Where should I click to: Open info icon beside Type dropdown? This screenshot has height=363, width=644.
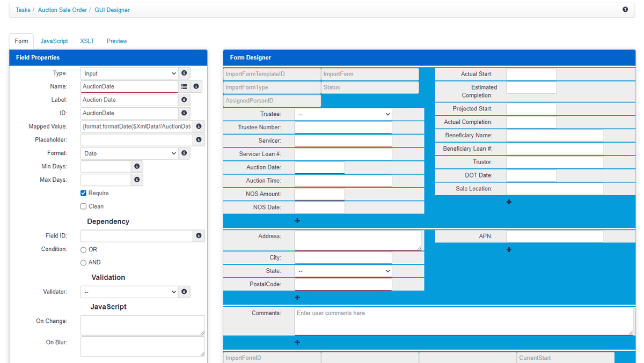(184, 73)
